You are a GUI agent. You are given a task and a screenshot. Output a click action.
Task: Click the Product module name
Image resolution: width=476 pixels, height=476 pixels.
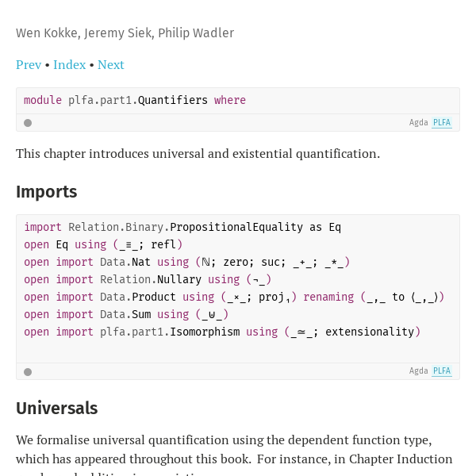click(x=154, y=297)
